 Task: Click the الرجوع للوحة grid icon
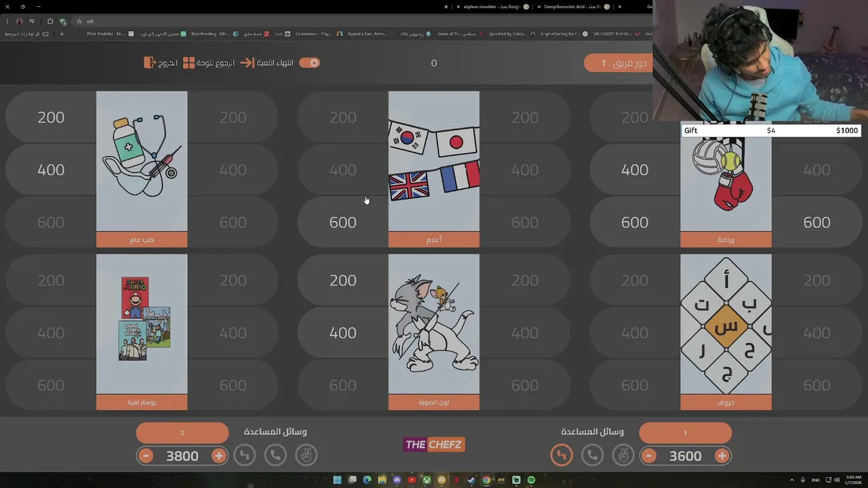pyautogui.click(x=189, y=62)
